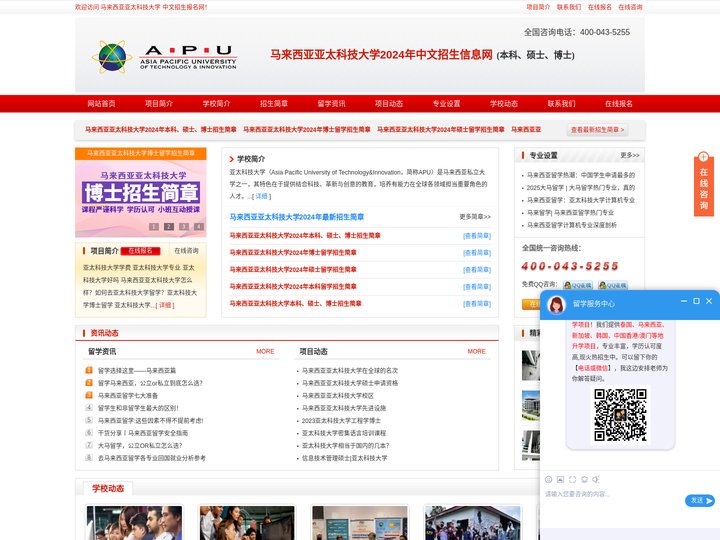Select banner slide number 3
This screenshot has width=720, height=540.
point(184,226)
